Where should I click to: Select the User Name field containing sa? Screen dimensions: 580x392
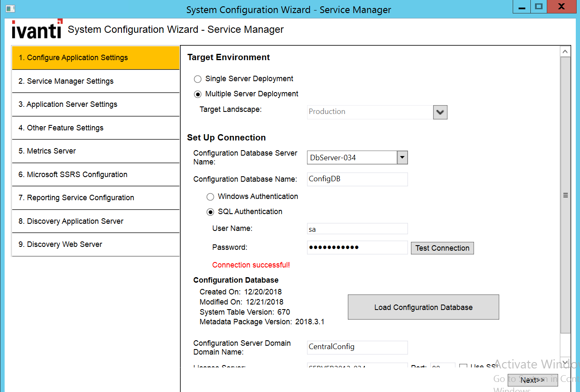pyautogui.click(x=357, y=228)
